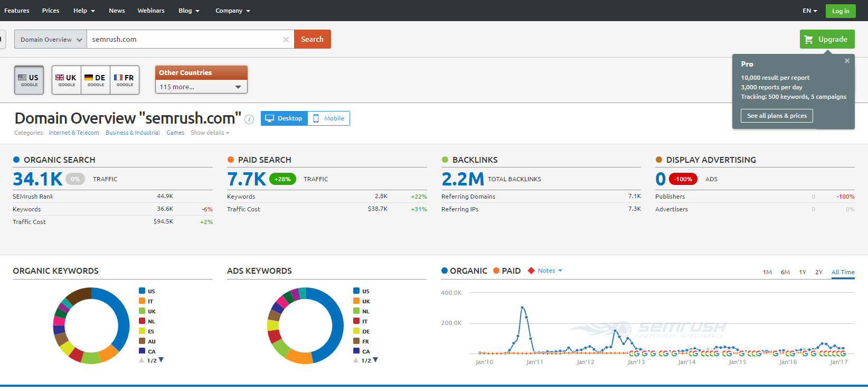Select the 6M chart time range
Image resolution: width=868 pixels, height=391 pixels.
coord(785,272)
